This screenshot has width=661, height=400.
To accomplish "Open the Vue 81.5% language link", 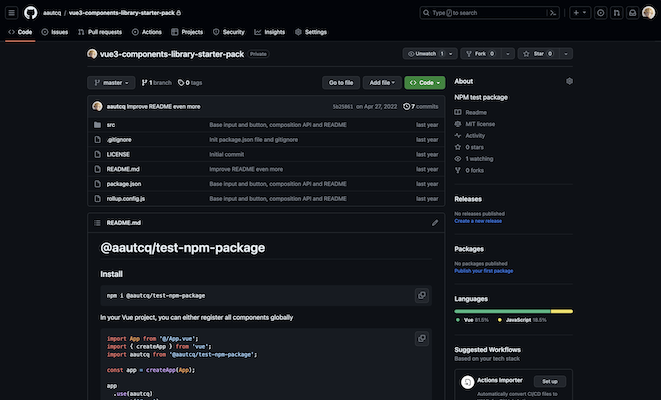I will [x=473, y=320].
